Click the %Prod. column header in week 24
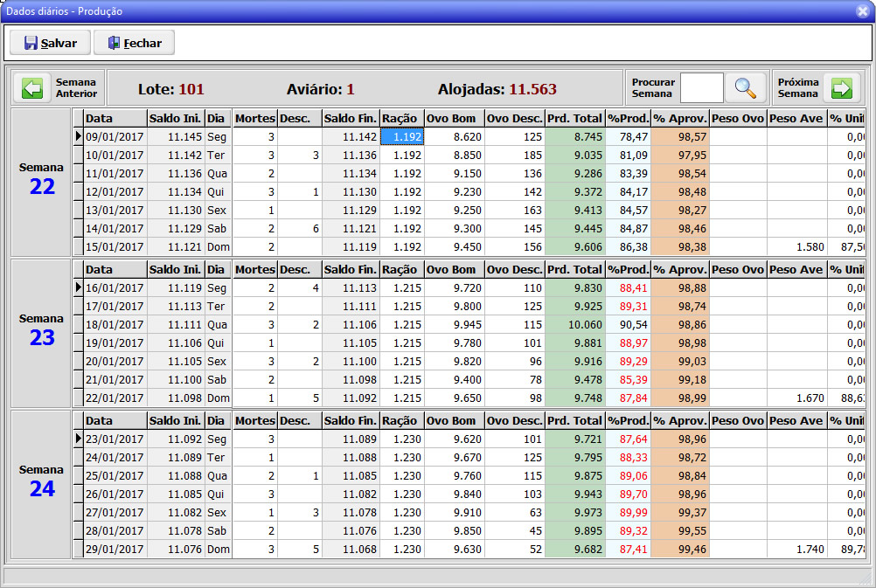This screenshot has height=588, width=876. click(x=628, y=421)
